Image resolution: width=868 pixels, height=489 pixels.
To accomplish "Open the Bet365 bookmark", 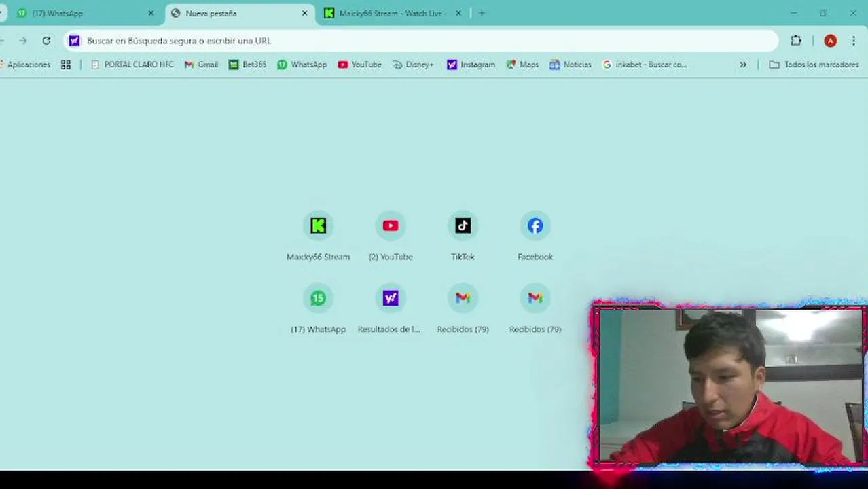I will (x=247, y=65).
